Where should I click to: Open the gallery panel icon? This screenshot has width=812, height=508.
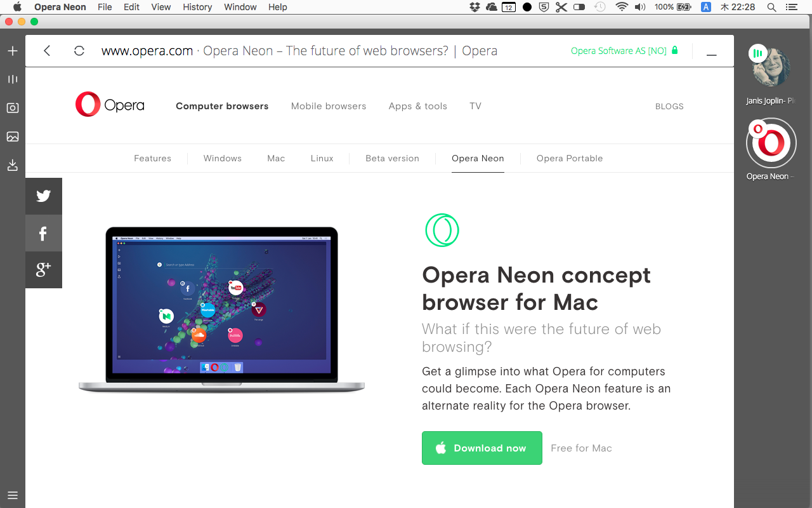tap(13, 137)
